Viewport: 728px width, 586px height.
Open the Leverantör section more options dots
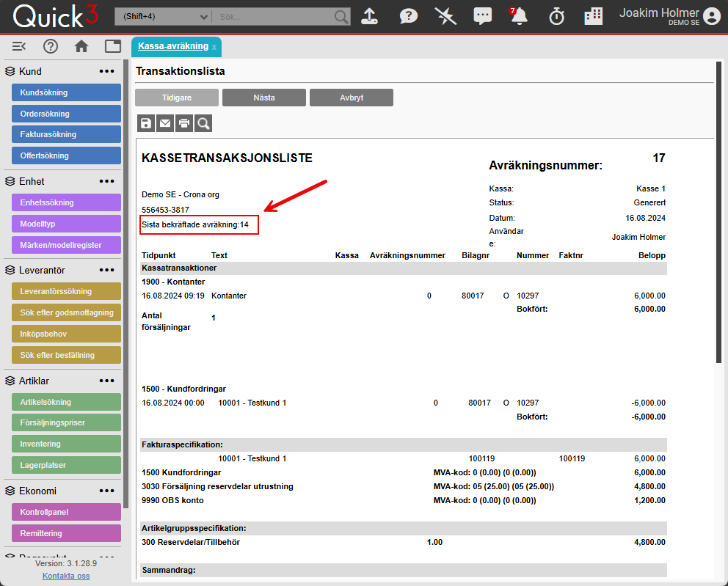pyautogui.click(x=107, y=270)
